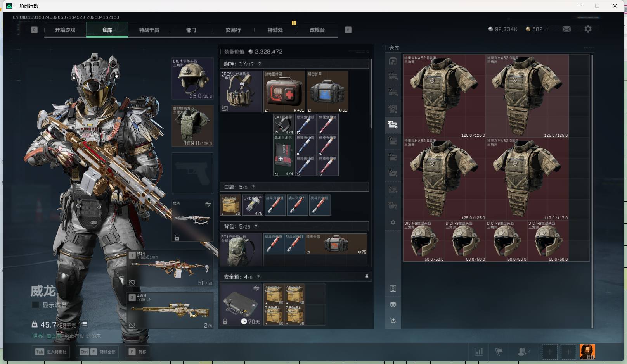Image resolution: width=627 pixels, height=364 pixels.
Task: Select the safe box case showing 70天
Action: tap(241, 305)
